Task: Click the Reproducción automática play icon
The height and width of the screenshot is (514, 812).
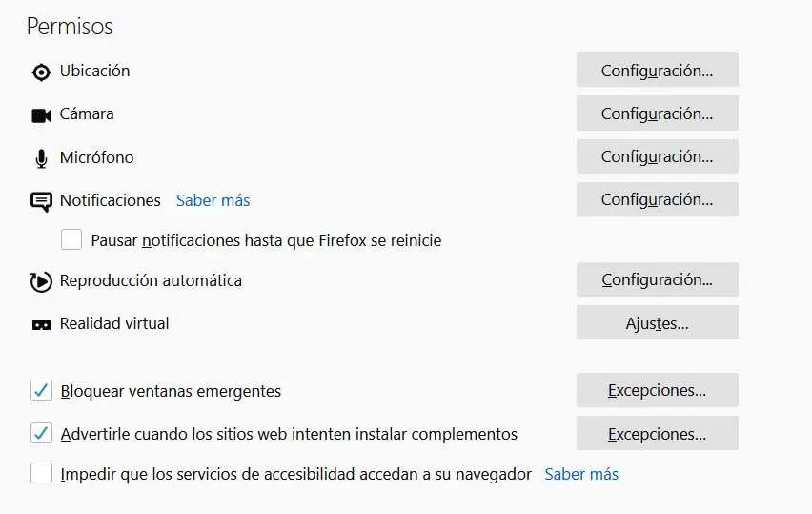Action: pos(41,281)
